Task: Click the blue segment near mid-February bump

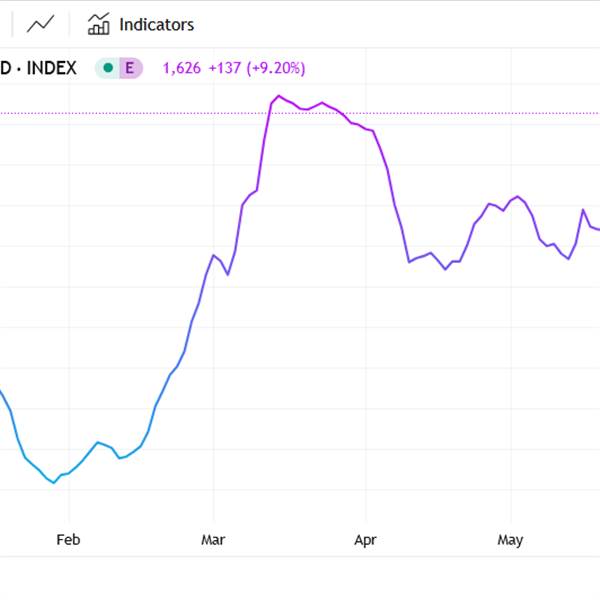Action: click(x=98, y=443)
